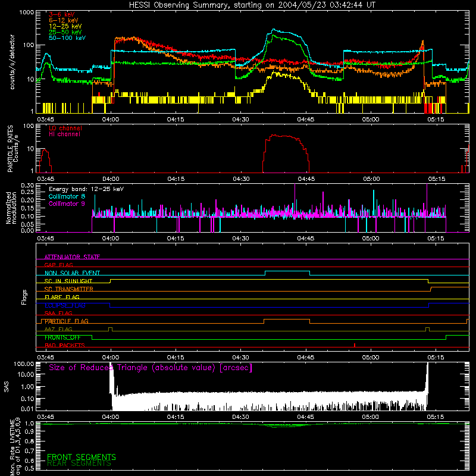Image resolution: width=476 pixels, height=476 pixels.
Task: Select the Collimator 9 legend entry
Action: (67, 203)
